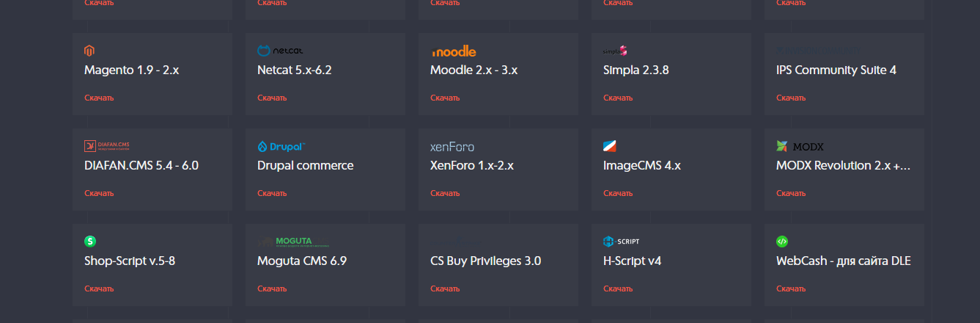The image size is (980, 323).
Task: Select the 'WebCash - для сайта DLE' title
Action: click(x=844, y=261)
